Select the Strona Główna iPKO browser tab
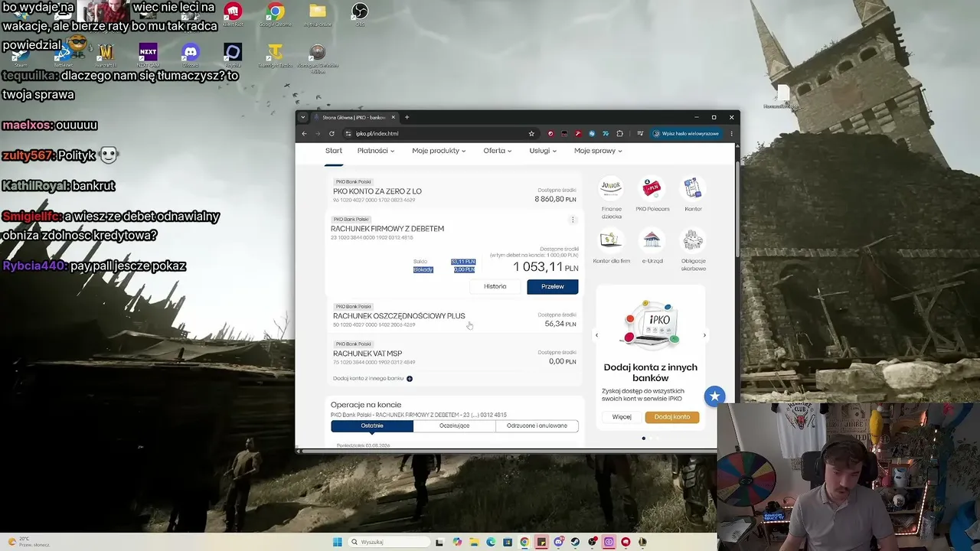This screenshot has height=551, width=980. 354,117
